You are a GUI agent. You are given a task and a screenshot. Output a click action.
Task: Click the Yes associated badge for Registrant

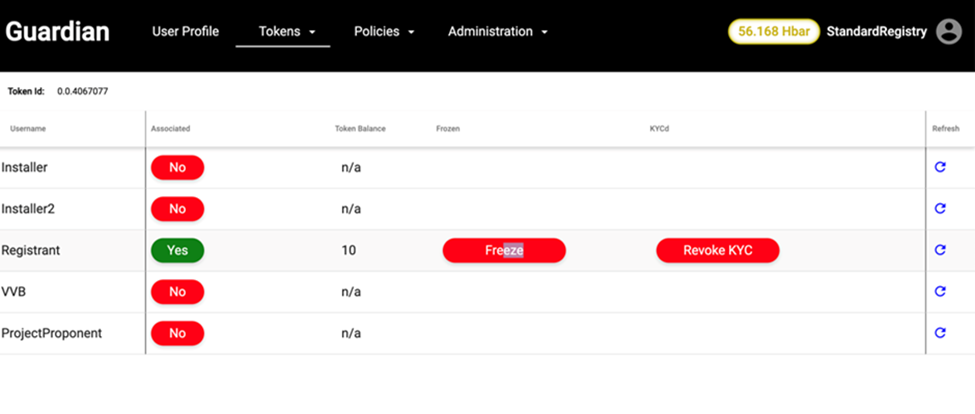pos(177,250)
